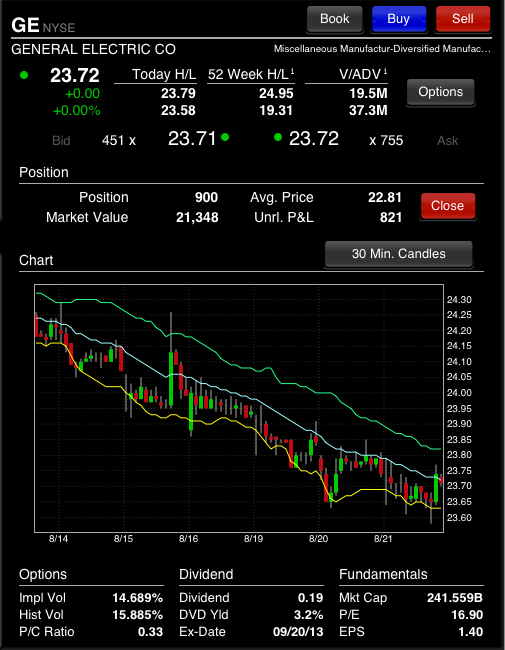Click the Position value 900

point(206,197)
